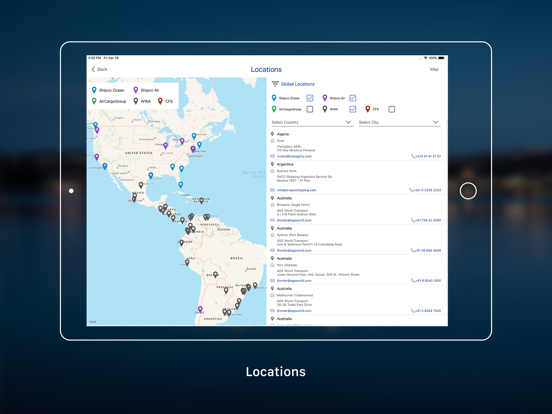Select the Port Adelaide city row
The width and height of the screenshot is (552, 414).
click(287, 265)
